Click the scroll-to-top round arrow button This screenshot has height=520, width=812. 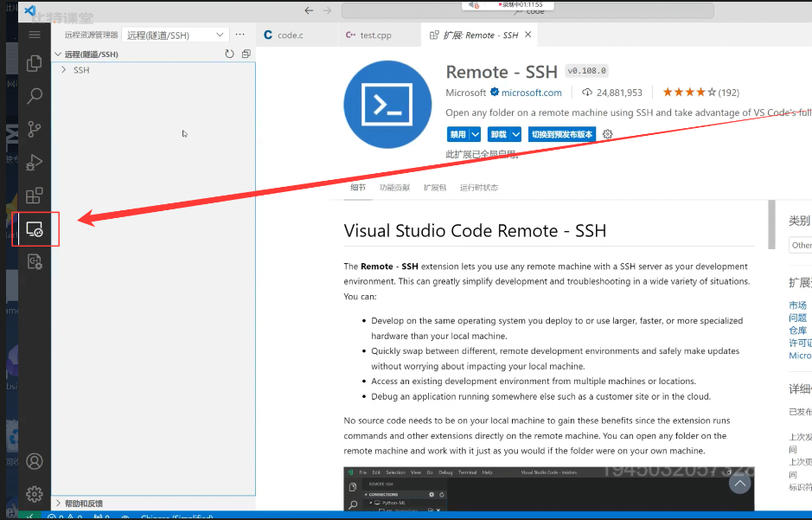click(x=739, y=483)
